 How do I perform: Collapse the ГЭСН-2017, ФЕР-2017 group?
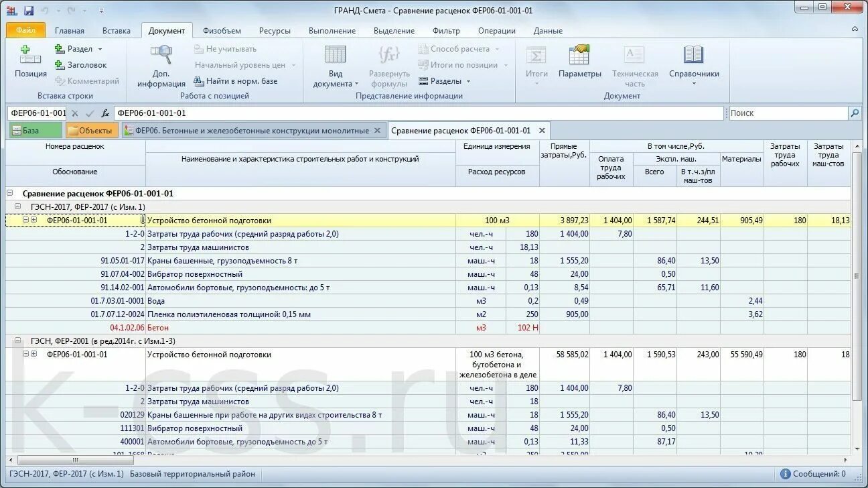18,206
